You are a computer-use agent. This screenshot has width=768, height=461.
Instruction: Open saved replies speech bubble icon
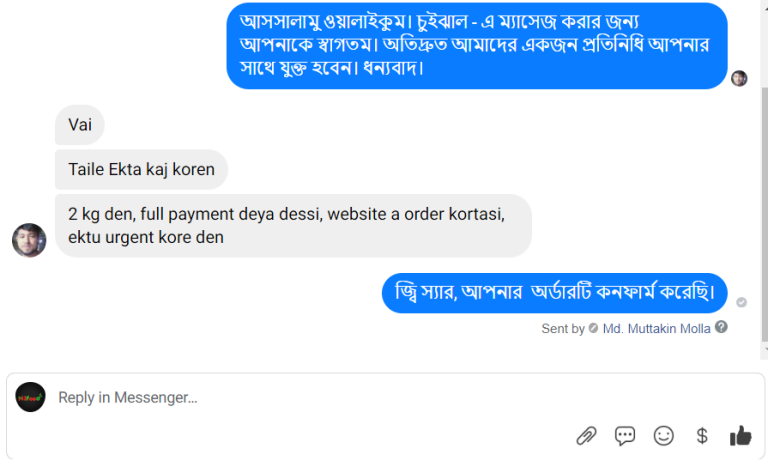(625, 436)
